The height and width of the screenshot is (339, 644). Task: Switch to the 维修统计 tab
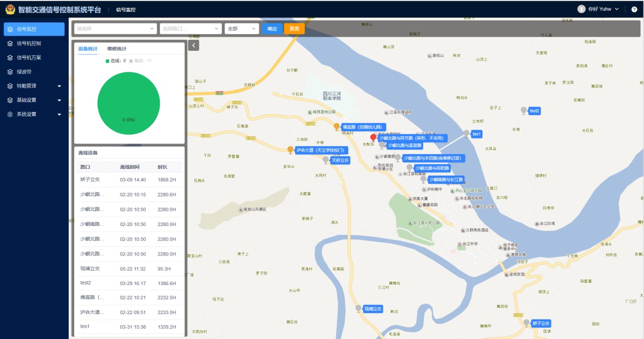click(117, 49)
